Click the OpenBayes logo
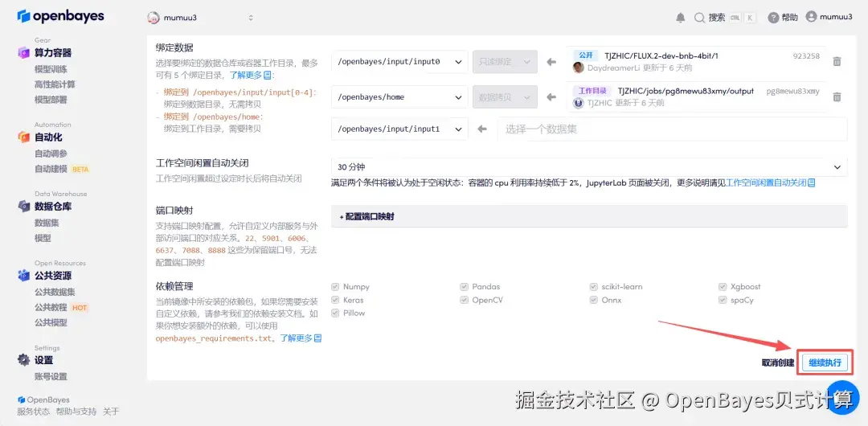The image size is (868, 426). click(60, 16)
